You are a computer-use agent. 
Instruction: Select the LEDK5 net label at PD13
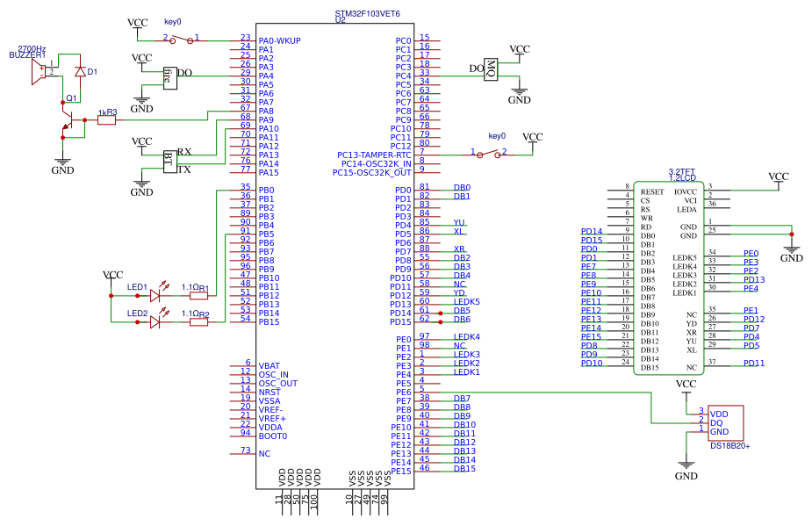tap(467, 301)
